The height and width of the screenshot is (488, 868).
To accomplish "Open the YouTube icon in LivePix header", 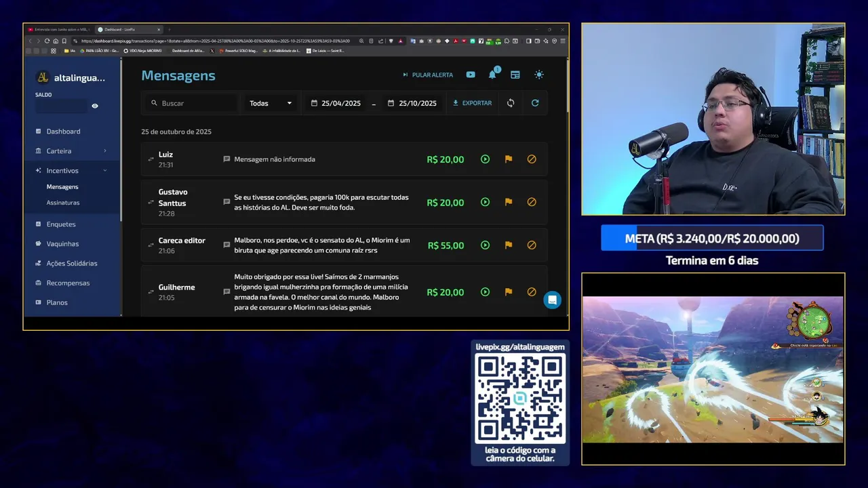I will pos(471,75).
